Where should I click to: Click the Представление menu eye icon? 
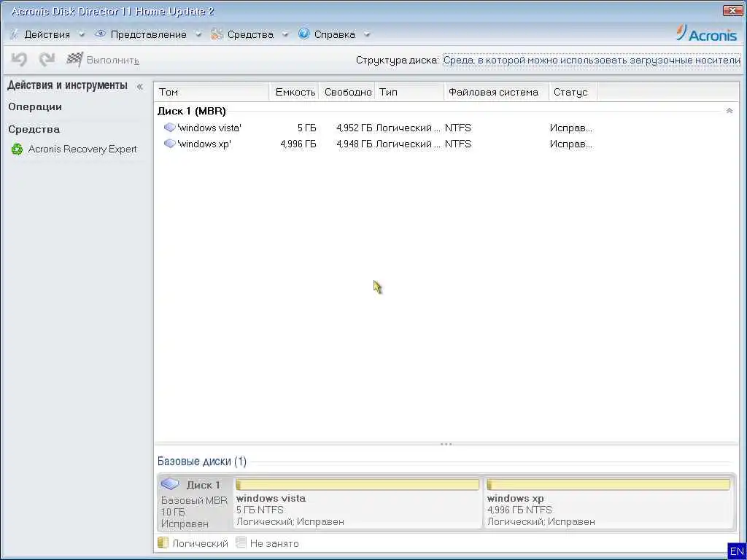(x=100, y=34)
